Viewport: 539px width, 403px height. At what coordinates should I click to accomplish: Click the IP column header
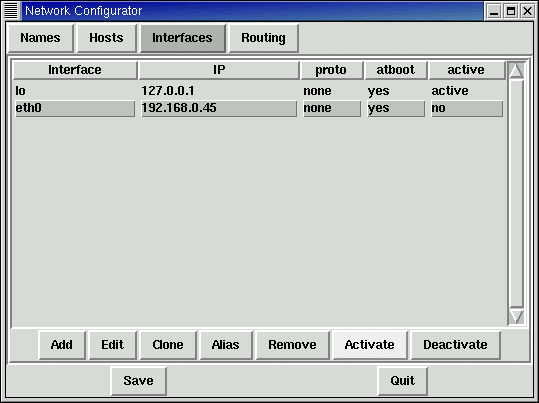[219, 70]
